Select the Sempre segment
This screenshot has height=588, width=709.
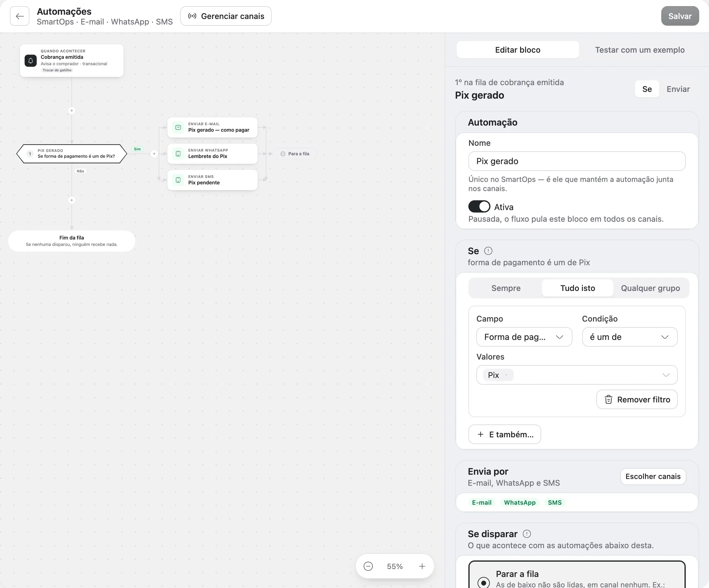click(506, 288)
